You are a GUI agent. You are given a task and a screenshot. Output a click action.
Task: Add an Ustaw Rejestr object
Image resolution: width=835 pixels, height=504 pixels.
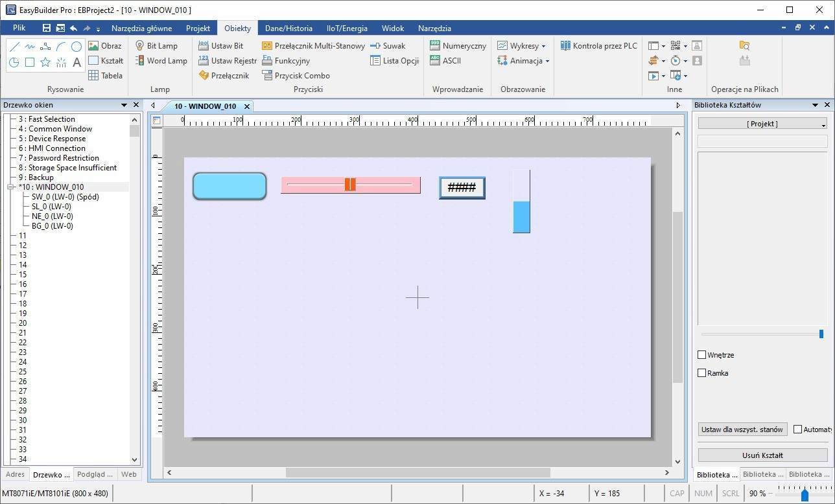pos(228,61)
